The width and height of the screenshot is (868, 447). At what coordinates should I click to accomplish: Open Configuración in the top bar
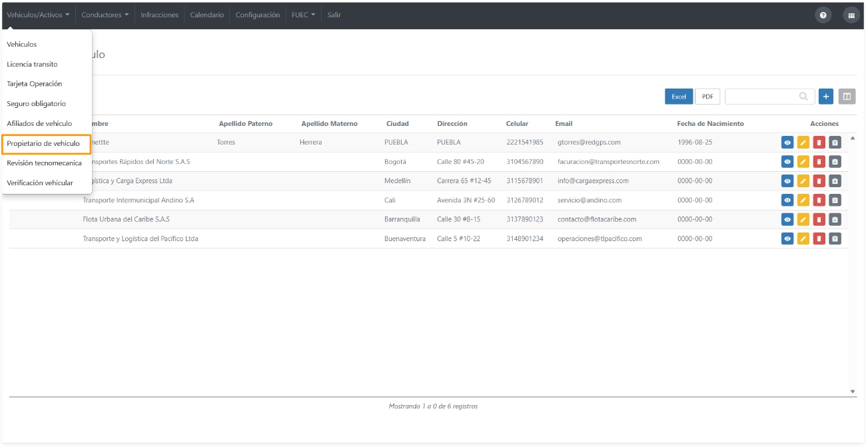258,15
